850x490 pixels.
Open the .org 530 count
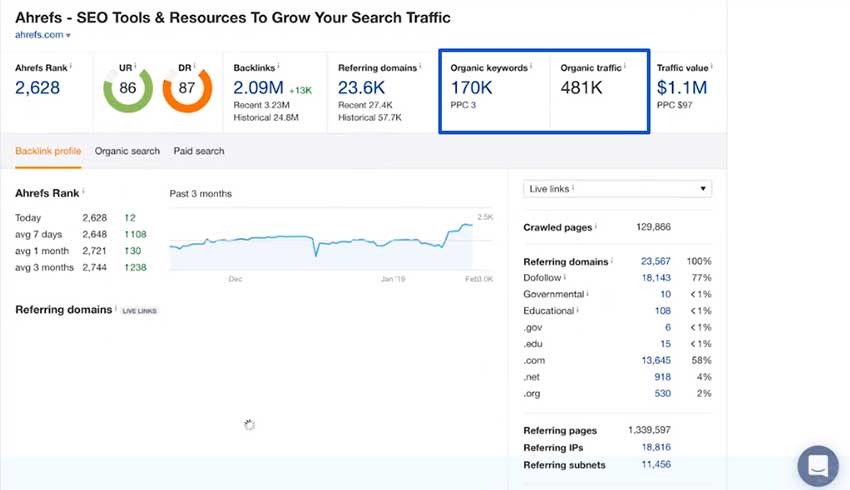click(x=663, y=394)
